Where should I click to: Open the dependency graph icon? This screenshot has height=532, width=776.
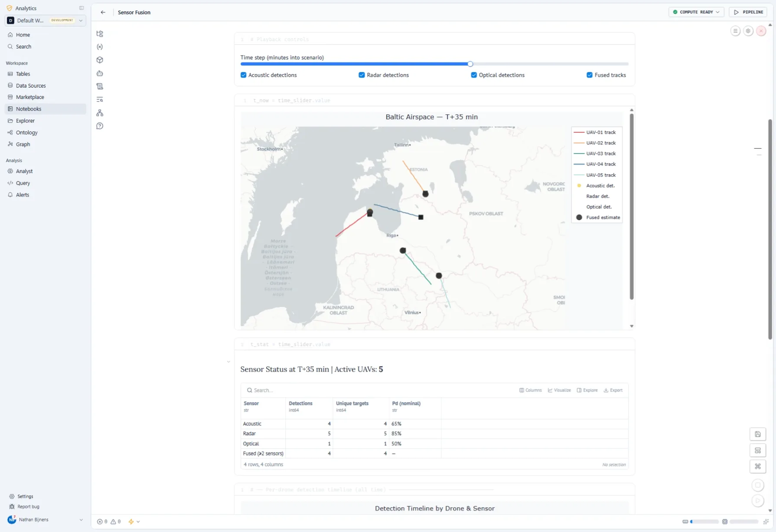[x=100, y=113]
